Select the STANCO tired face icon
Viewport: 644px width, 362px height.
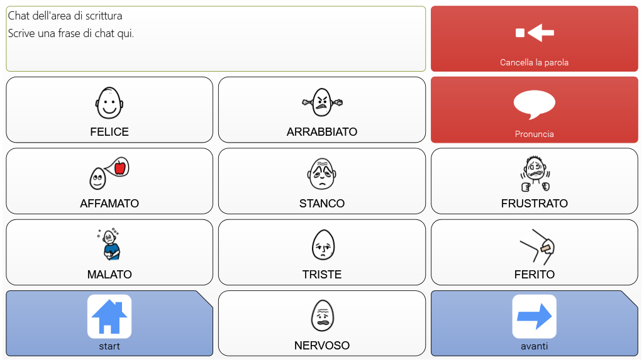[322, 173]
